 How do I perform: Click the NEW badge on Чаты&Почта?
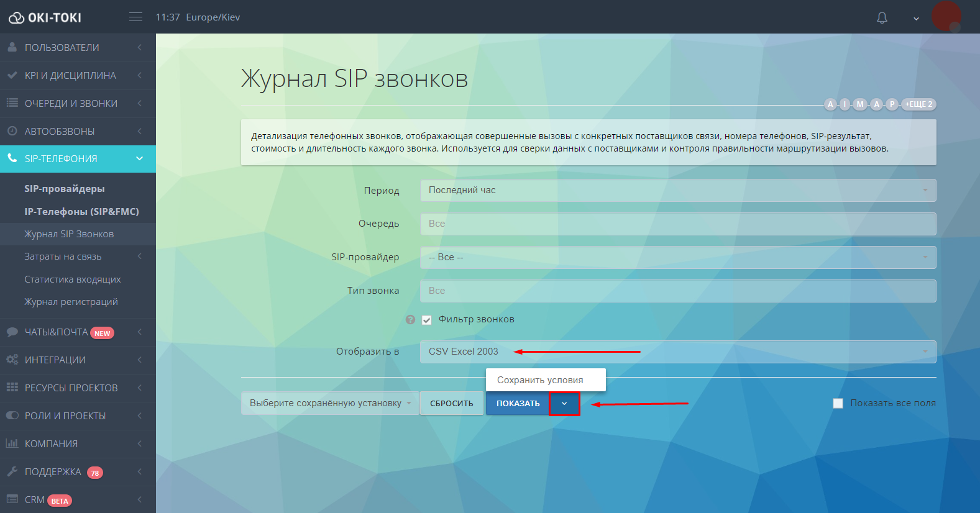coord(103,334)
